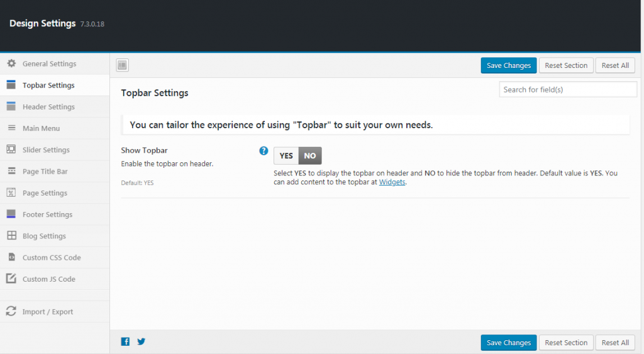Open the Facebook icon link in footer
This screenshot has width=644, height=354.
point(125,341)
